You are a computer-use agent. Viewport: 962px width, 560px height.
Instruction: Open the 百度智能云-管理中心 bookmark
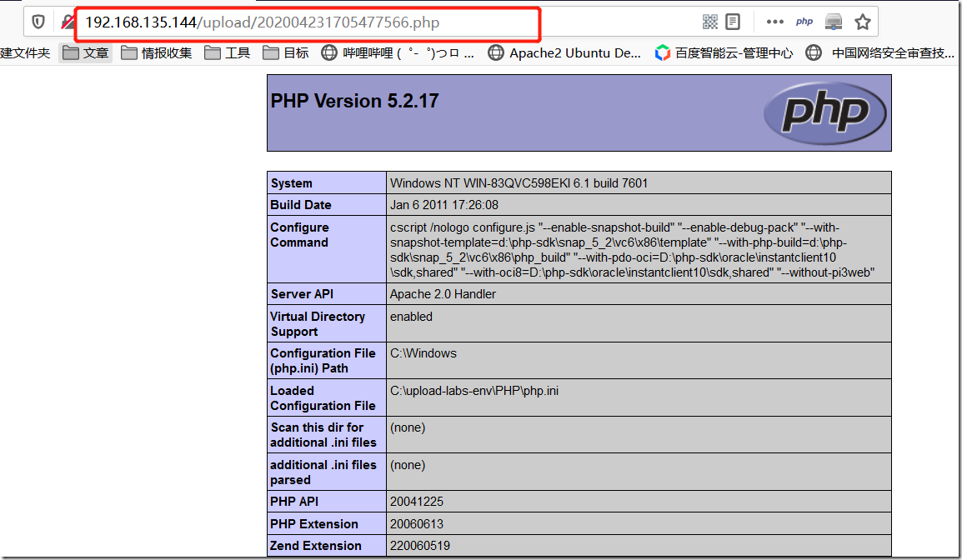724,52
